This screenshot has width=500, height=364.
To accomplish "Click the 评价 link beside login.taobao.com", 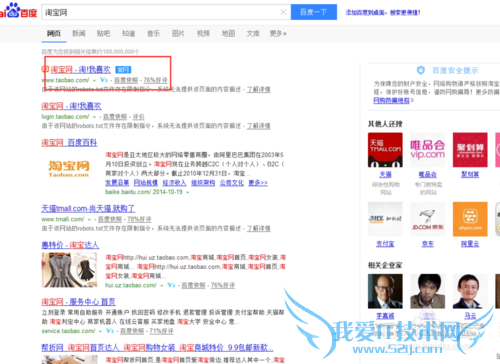I will click(x=138, y=117).
